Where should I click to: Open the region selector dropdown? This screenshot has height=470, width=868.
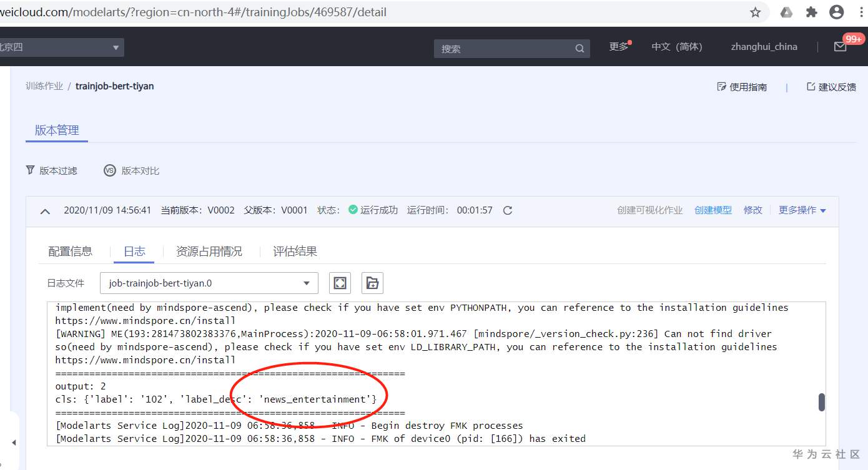(61, 47)
